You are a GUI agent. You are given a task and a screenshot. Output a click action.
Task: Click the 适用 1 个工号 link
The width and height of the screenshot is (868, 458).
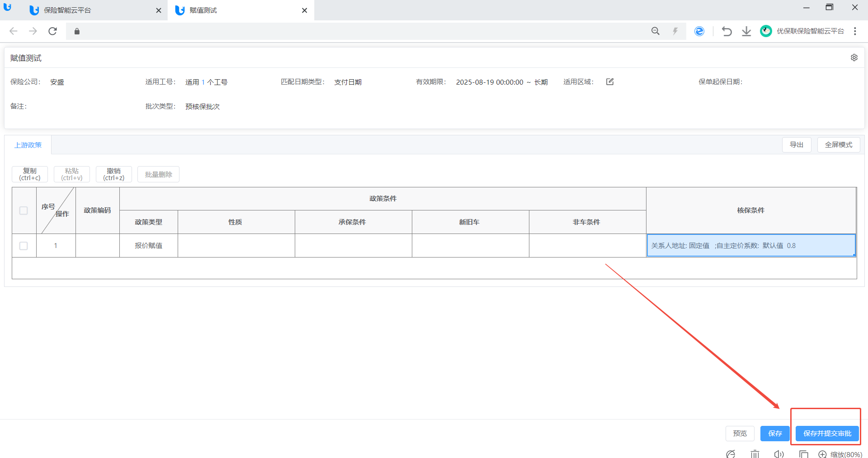(x=206, y=82)
